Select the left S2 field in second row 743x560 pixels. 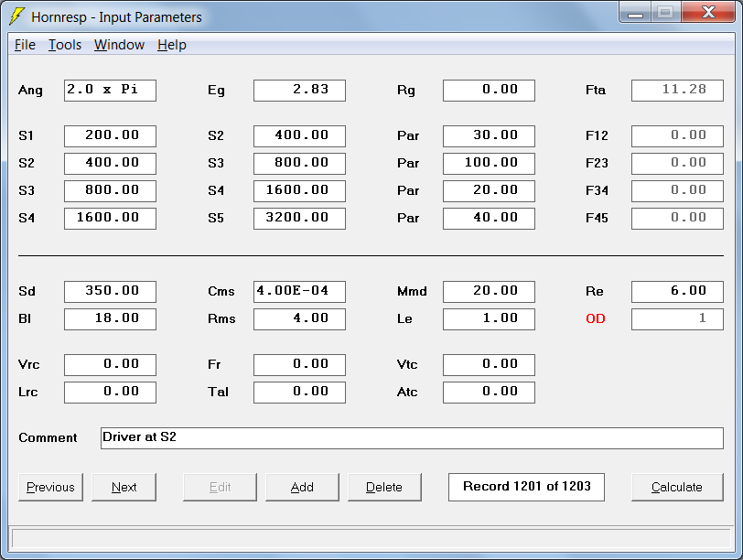110,164
